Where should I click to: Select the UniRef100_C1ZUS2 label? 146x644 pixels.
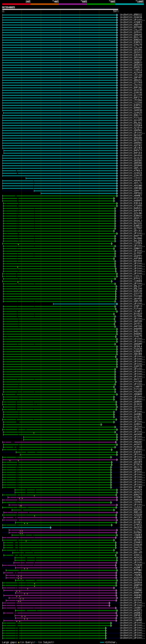click(x=131, y=507)
